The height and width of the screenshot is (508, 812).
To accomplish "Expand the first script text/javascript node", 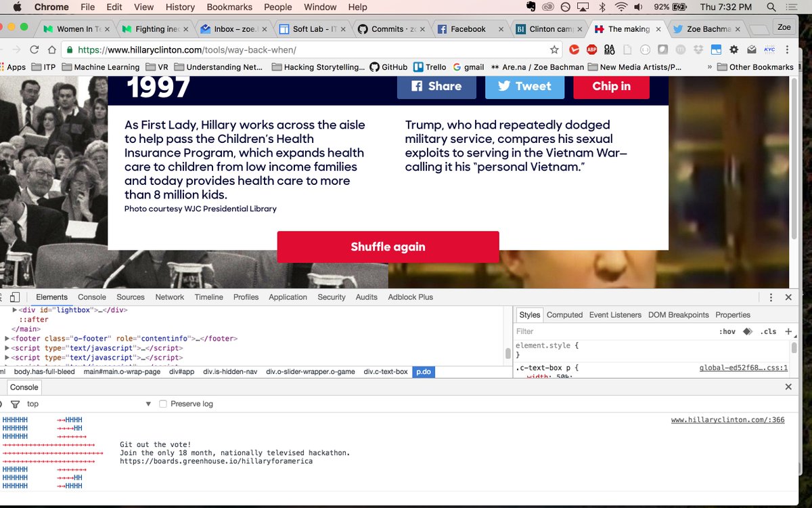I will pos(7,347).
